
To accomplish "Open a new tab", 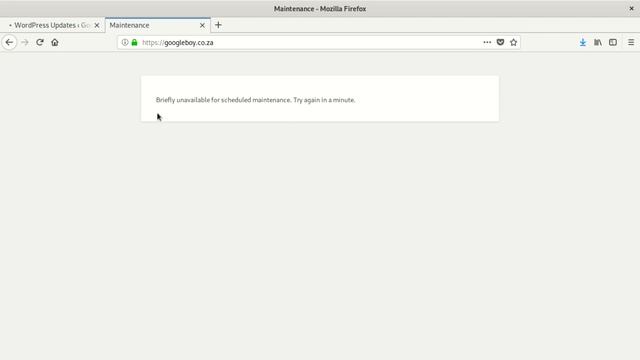I will [218, 25].
